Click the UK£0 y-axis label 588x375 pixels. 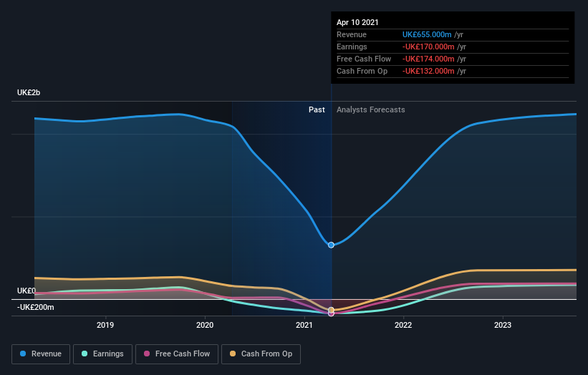coord(26,291)
